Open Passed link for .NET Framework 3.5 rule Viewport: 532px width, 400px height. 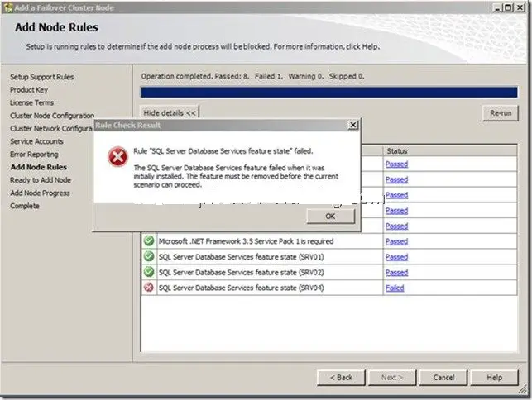pyautogui.click(x=396, y=241)
